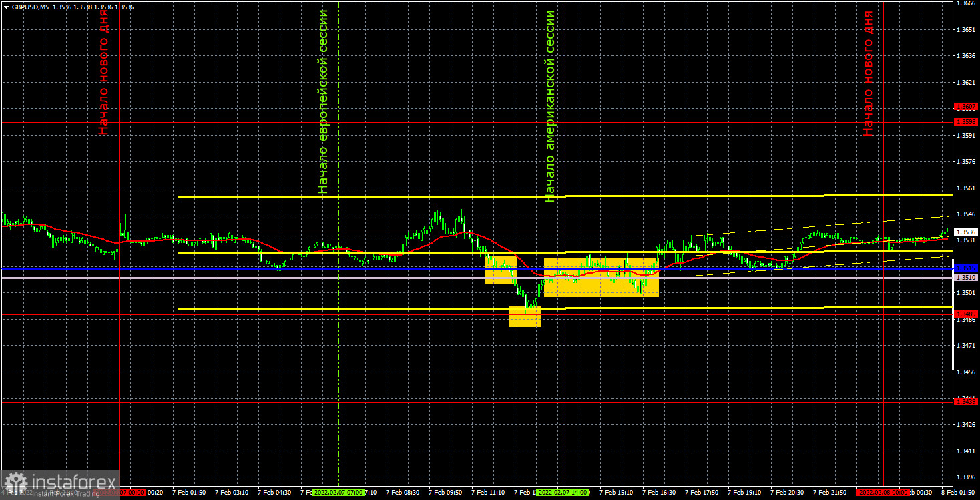
Task: Select the 'Начало американской сессии' vertical label
Action: (549, 105)
